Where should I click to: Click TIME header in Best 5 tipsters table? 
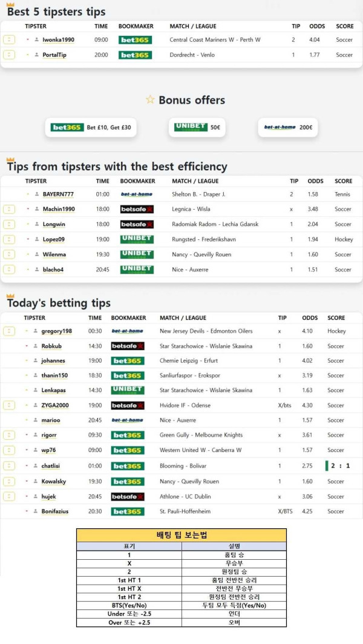(x=101, y=27)
